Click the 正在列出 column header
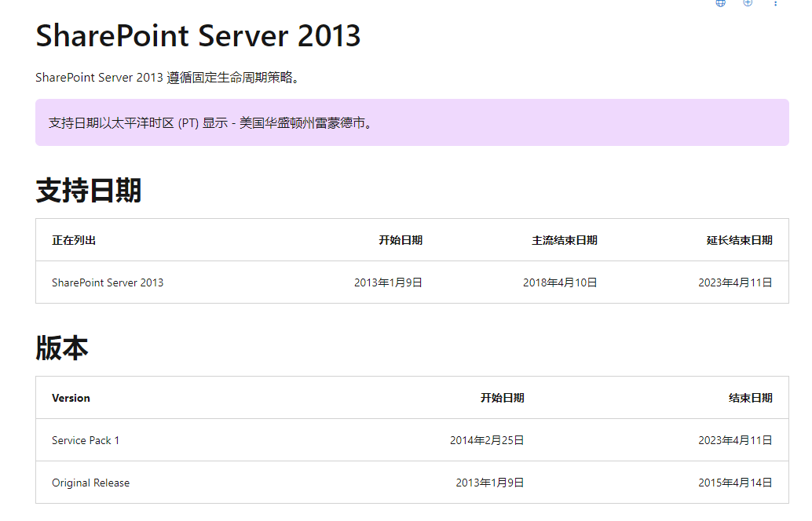Viewport: 812px width, 521px height. 74,240
